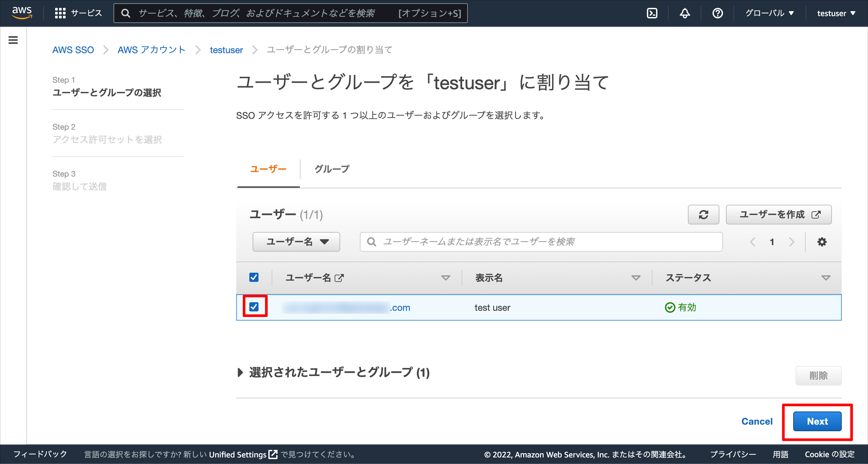Click the help question mark icon
This screenshot has width=868, height=464.
[717, 13]
